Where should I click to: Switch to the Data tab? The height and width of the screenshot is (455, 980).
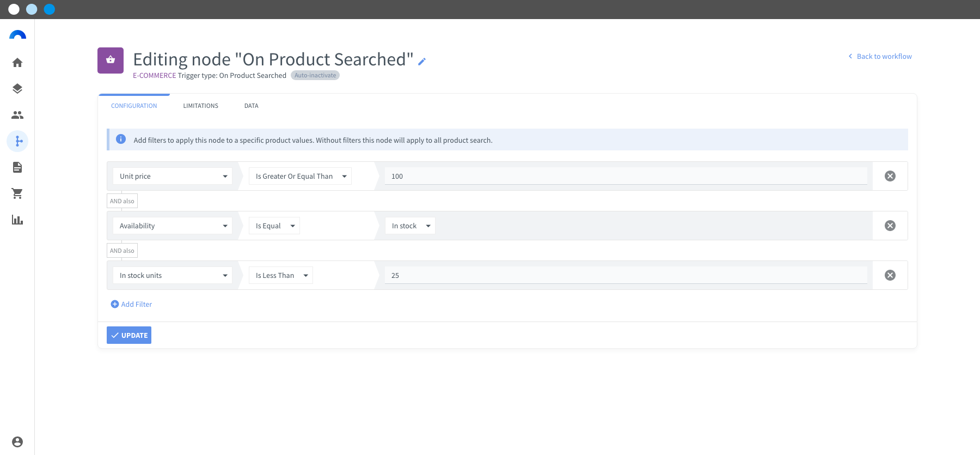point(251,106)
